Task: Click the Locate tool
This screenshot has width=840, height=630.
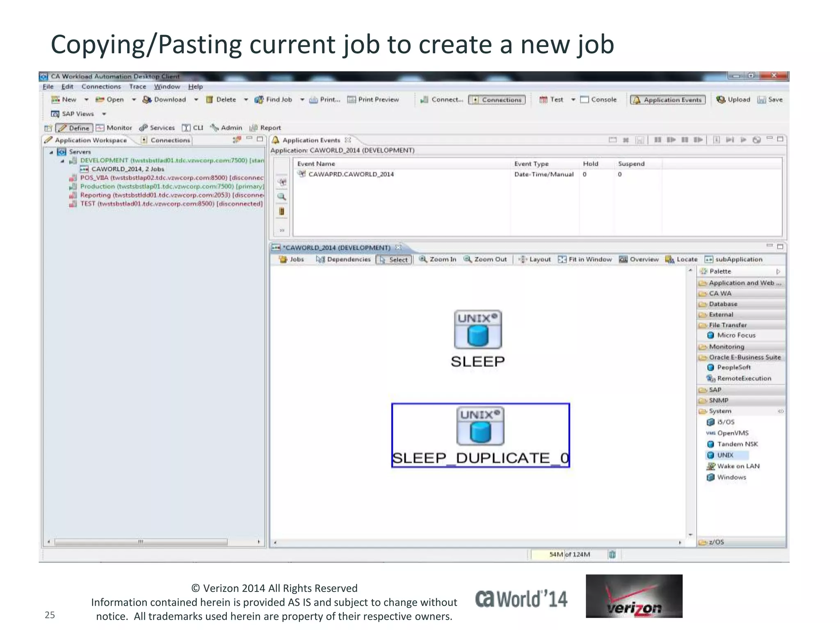Action: pyautogui.click(x=681, y=259)
